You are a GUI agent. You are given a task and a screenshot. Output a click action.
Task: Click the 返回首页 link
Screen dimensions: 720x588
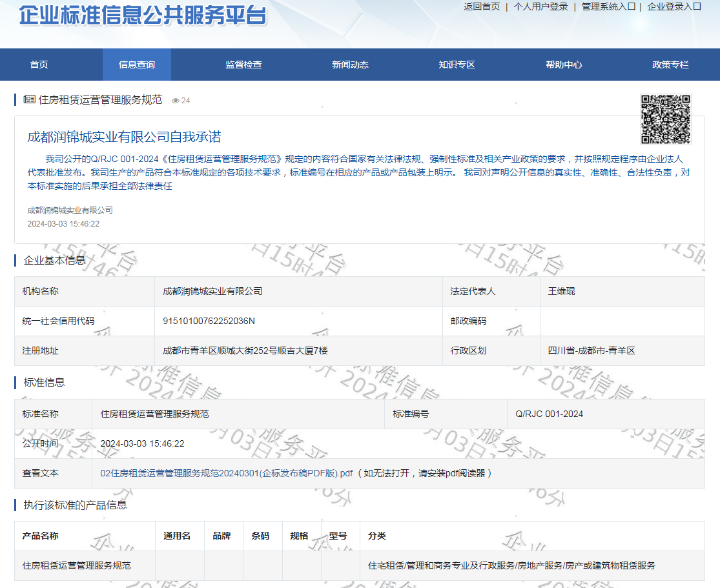point(482,6)
